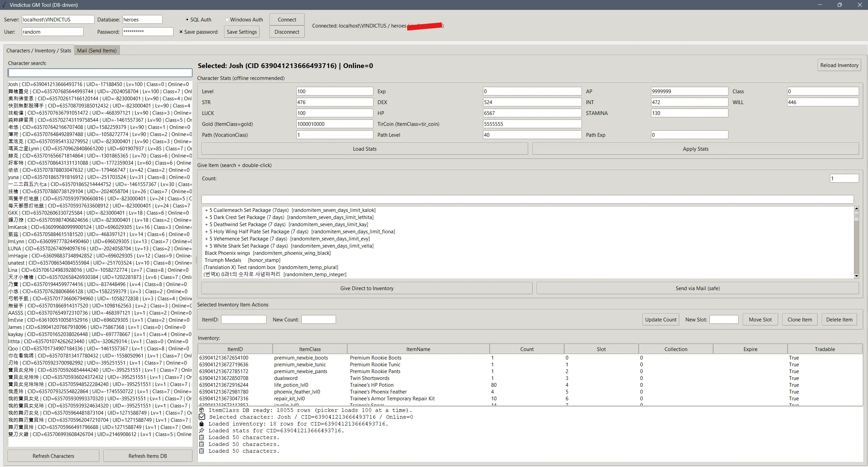Click the Gold (ItemClass=gold) field

click(335, 124)
